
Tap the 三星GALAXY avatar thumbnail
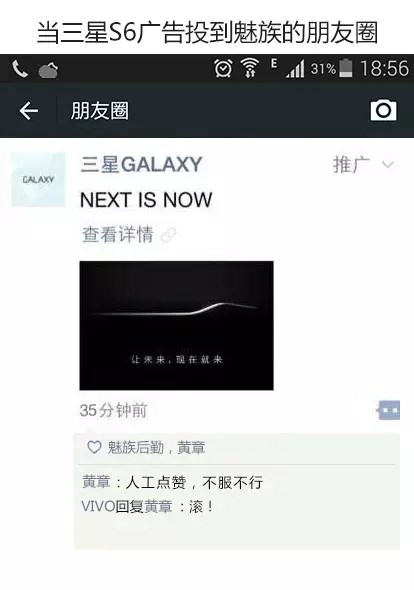(38, 179)
